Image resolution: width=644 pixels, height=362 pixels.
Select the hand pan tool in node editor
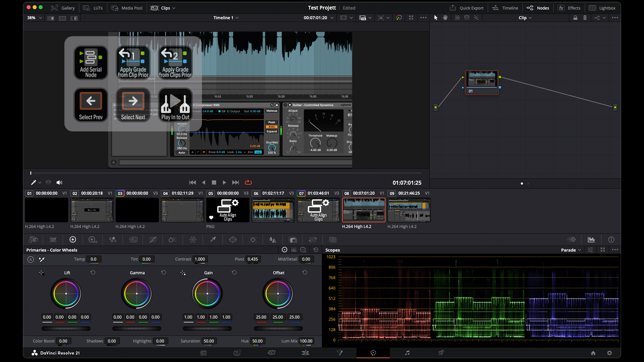click(445, 18)
